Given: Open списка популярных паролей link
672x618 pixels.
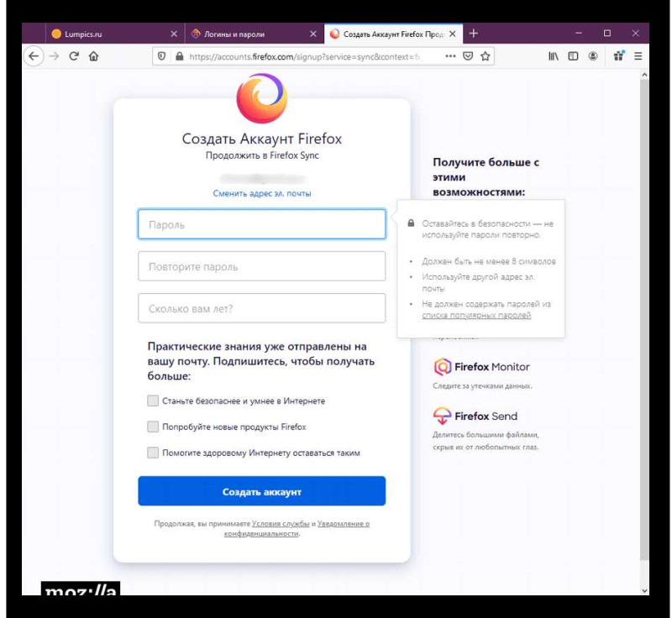Looking at the screenshot, I should point(476,316).
